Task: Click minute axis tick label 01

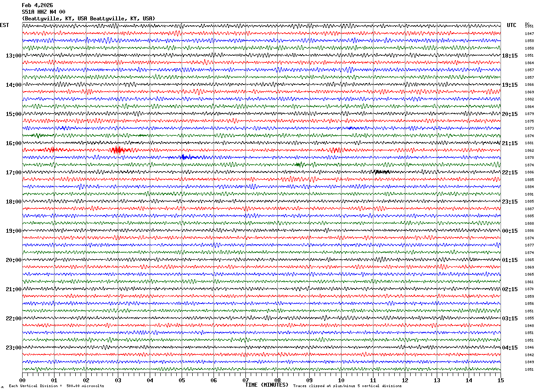Action: 54,380
